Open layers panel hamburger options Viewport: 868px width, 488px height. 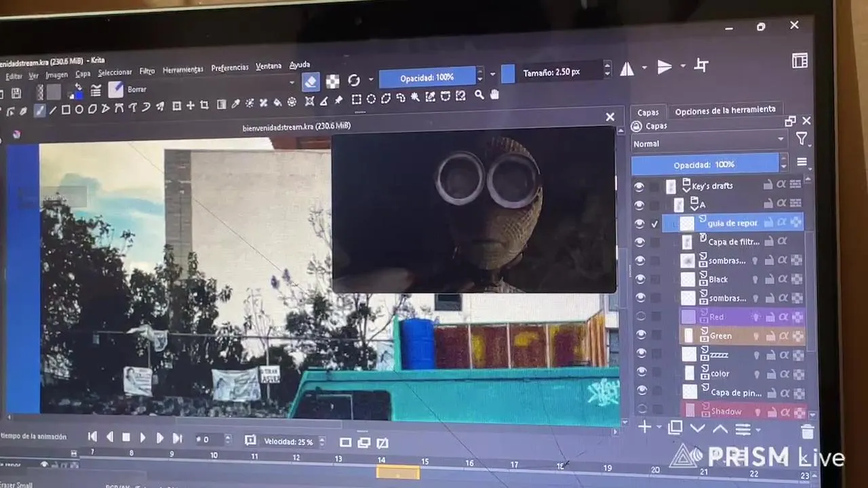pos(802,162)
